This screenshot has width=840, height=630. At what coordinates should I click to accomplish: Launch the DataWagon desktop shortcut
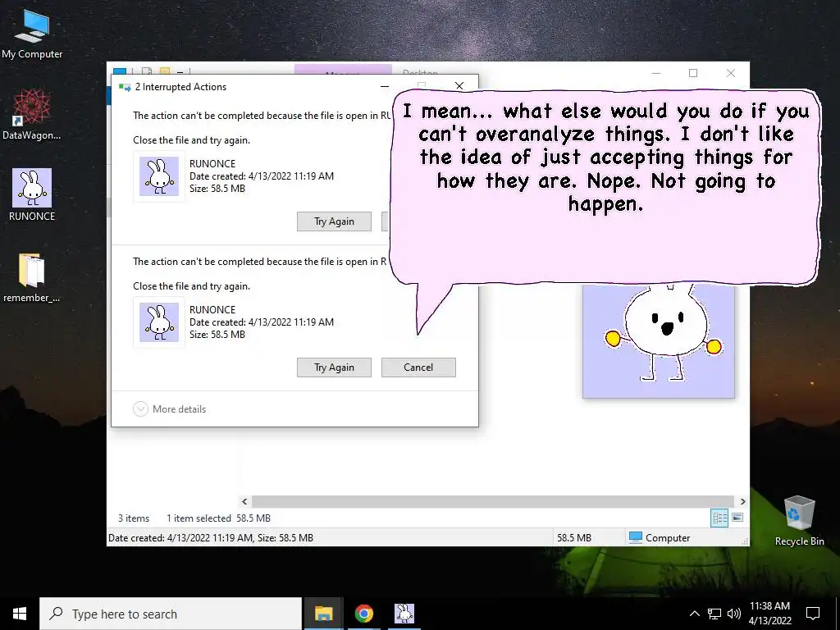(x=32, y=114)
